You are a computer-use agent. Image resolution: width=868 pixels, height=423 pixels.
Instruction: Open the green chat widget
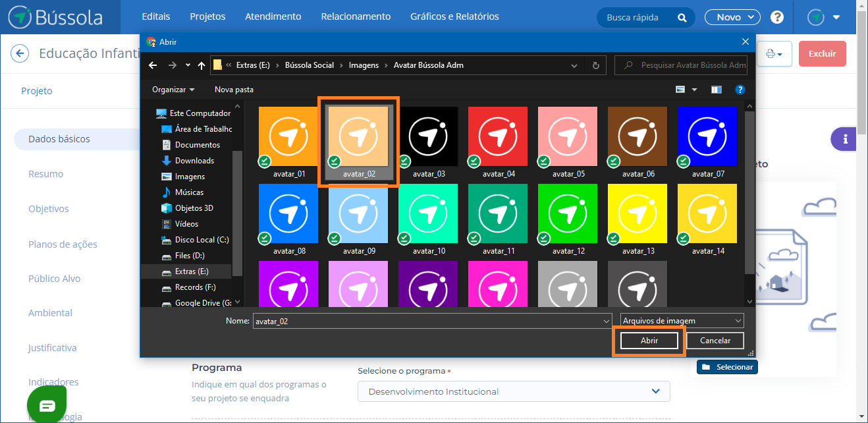coord(47,405)
